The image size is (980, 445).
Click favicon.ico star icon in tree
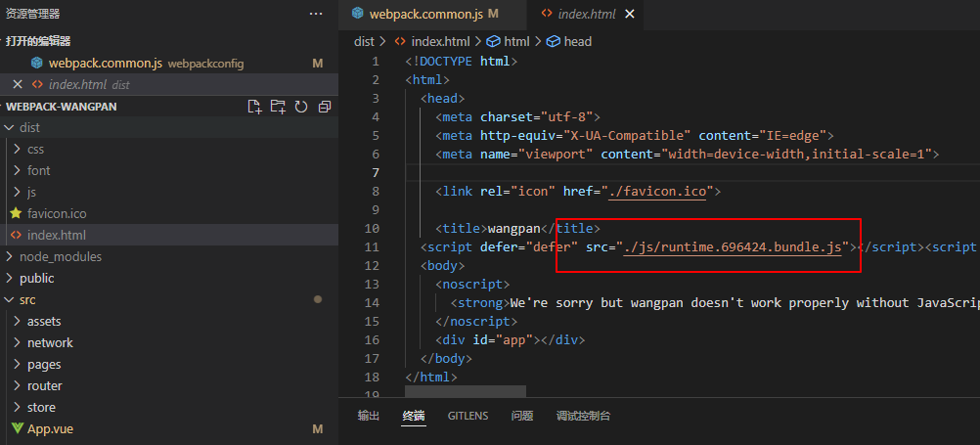click(16, 214)
